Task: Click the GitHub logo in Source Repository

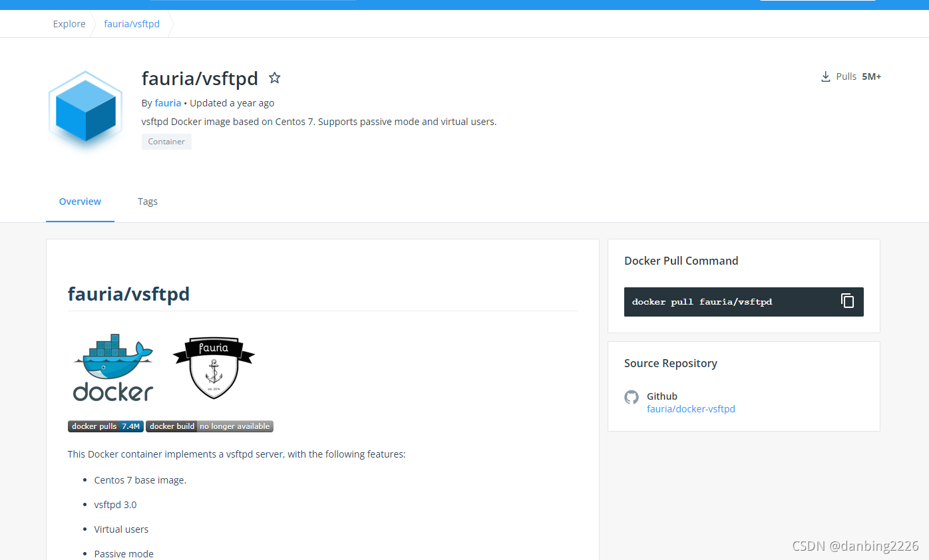Action: [631, 397]
